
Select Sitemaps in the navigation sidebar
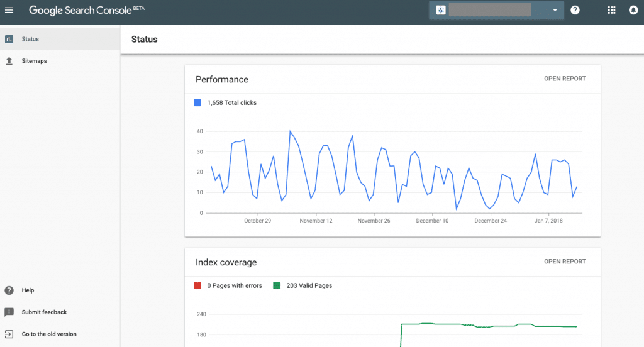coord(34,61)
